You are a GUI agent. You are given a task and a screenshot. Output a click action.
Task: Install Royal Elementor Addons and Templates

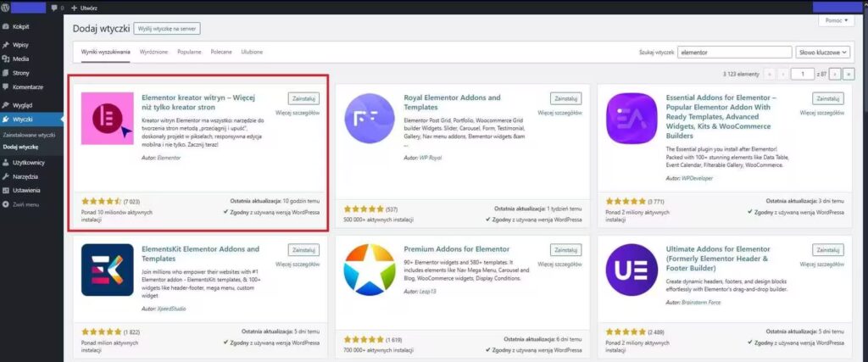pos(565,98)
